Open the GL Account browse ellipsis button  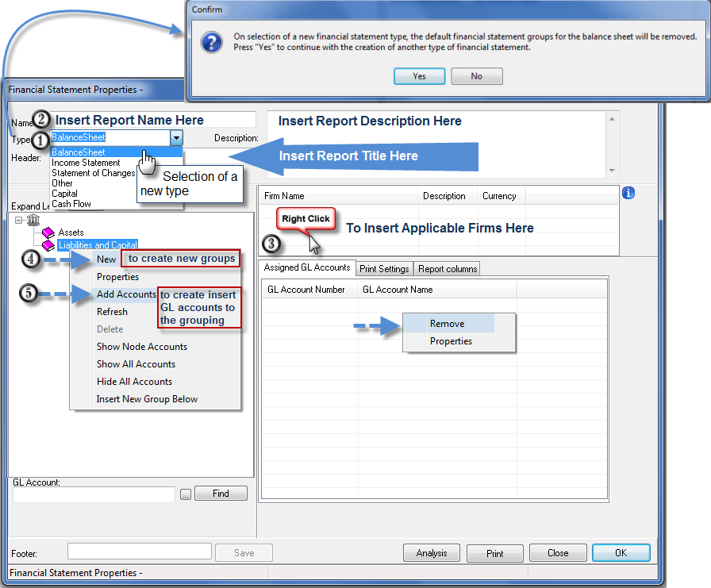pos(186,494)
